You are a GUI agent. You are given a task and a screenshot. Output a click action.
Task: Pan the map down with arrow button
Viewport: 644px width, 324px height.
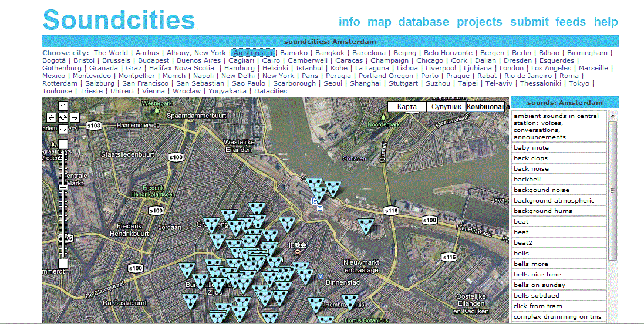click(x=63, y=129)
